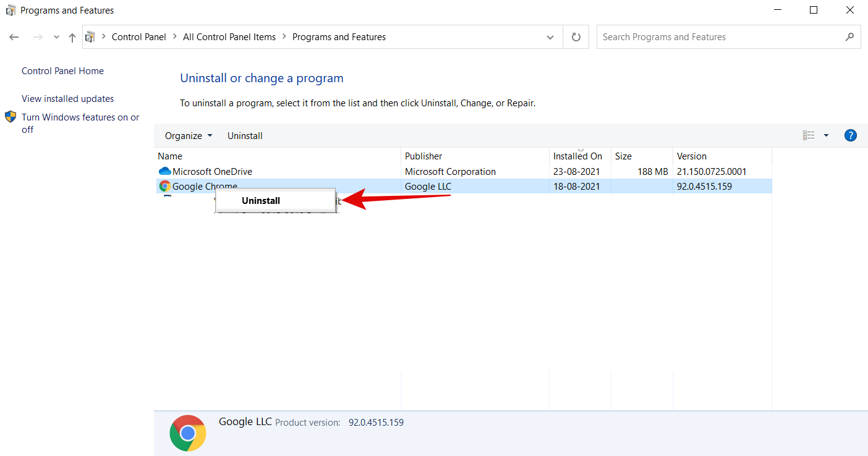Expand the address bar history dropdown

click(x=550, y=37)
